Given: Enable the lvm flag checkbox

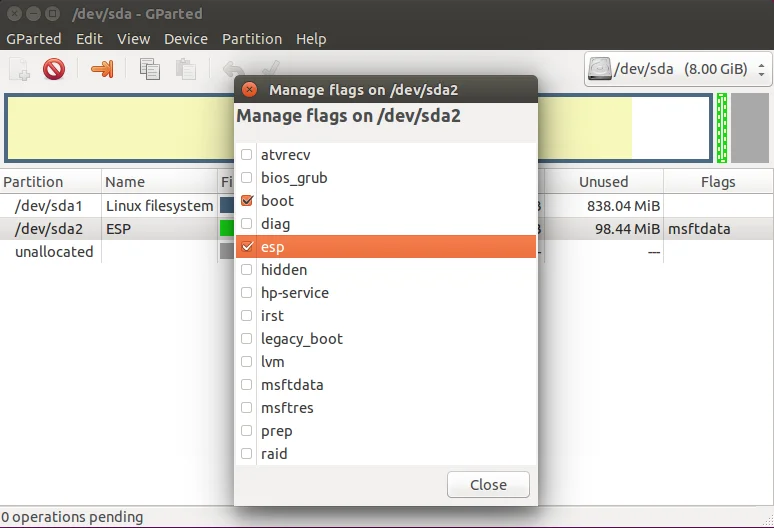Looking at the screenshot, I should click(246, 362).
